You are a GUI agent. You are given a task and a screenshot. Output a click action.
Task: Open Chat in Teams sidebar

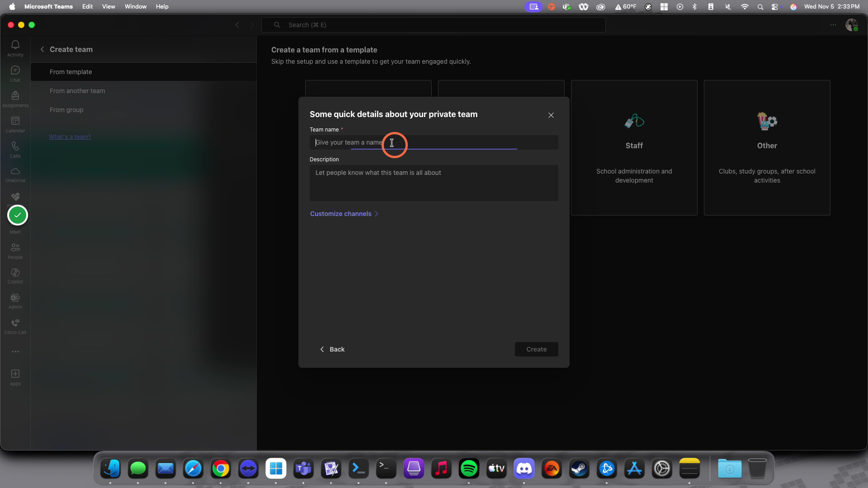click(x=15, y=74)
